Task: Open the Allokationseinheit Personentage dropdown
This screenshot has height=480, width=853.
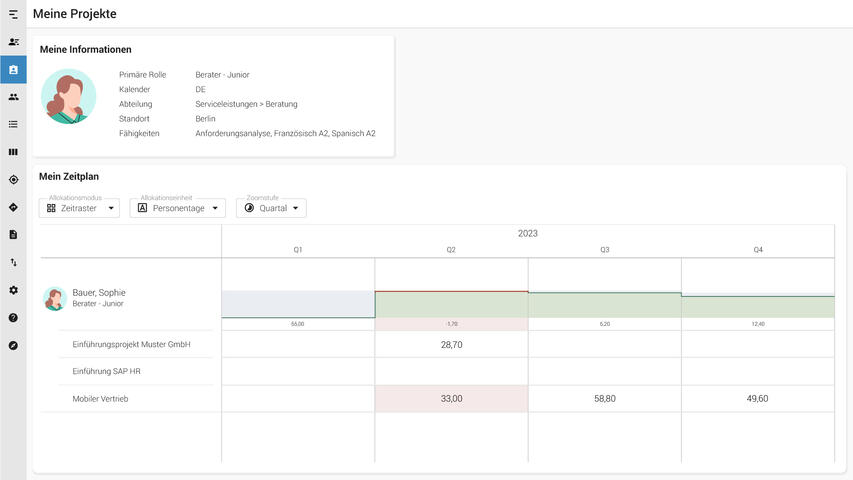Action: coord(177,208)
